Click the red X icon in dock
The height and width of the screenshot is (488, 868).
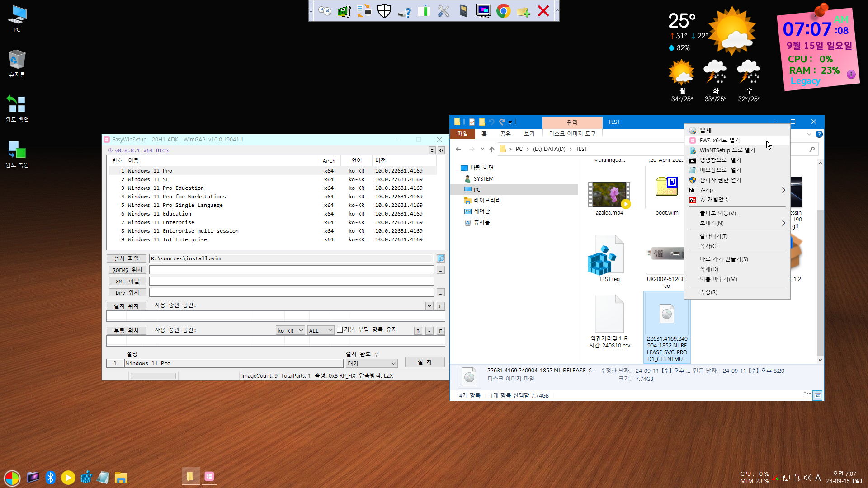pos(543,11)
